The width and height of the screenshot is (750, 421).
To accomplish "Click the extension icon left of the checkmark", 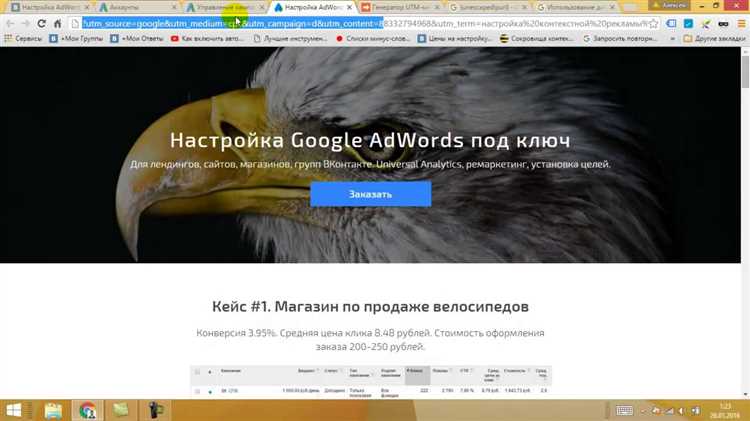I will 671,23.
